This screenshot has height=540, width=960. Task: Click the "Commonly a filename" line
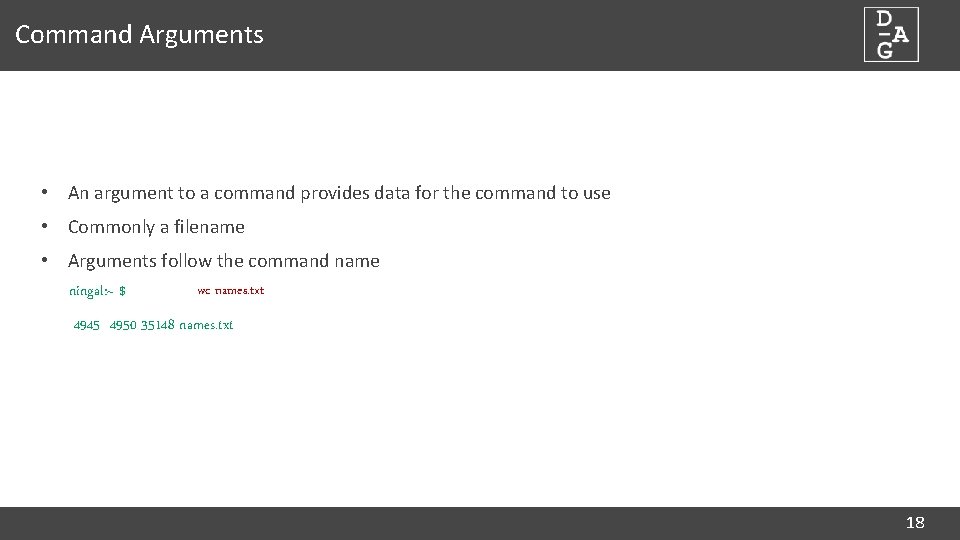click(156, 227)
